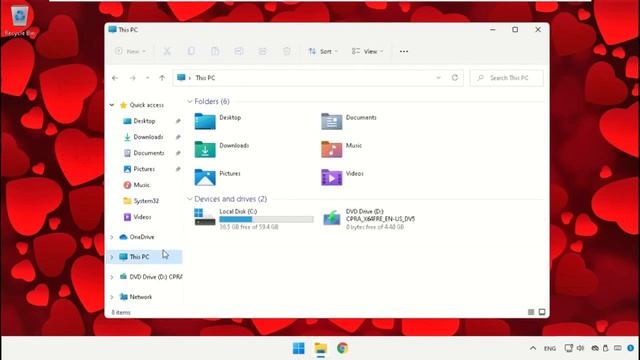Select OneDrive in navigation pane

[142, 237]
